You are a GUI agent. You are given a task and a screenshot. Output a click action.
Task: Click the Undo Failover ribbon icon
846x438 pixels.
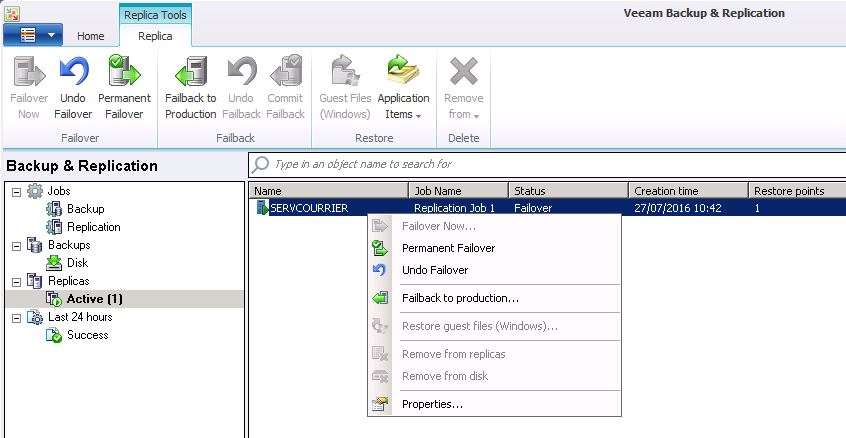[x=73, y=72]
